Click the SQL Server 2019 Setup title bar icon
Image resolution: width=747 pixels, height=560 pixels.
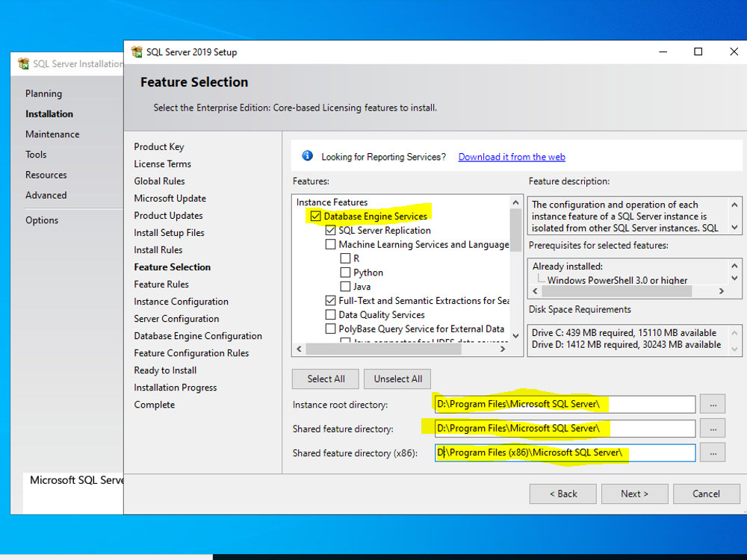(136, 52)
